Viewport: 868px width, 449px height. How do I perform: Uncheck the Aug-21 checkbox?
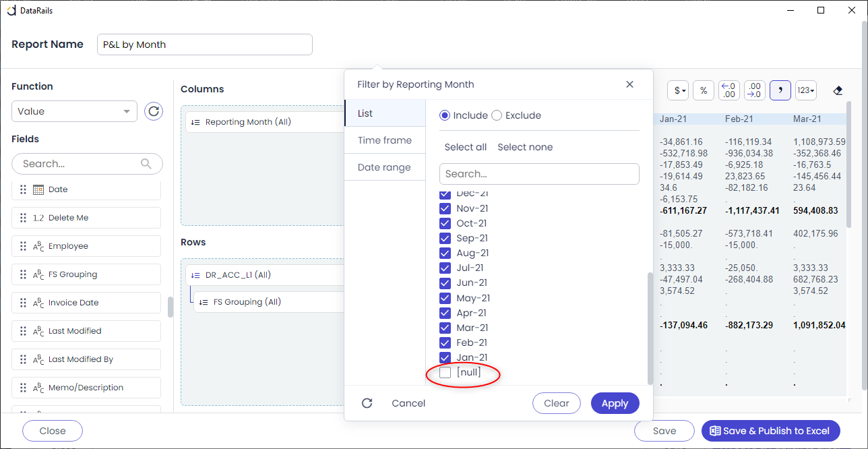pyautogui.click(x=445, y=253)
